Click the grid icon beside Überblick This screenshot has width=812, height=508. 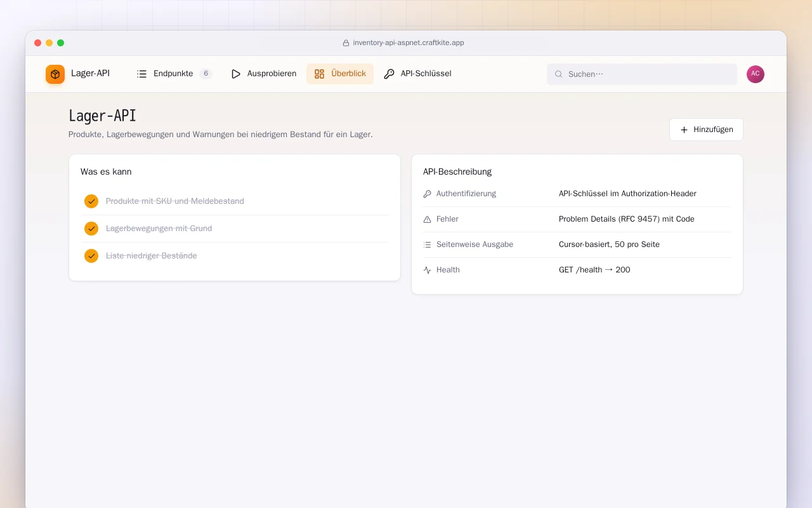pos(320,74)
